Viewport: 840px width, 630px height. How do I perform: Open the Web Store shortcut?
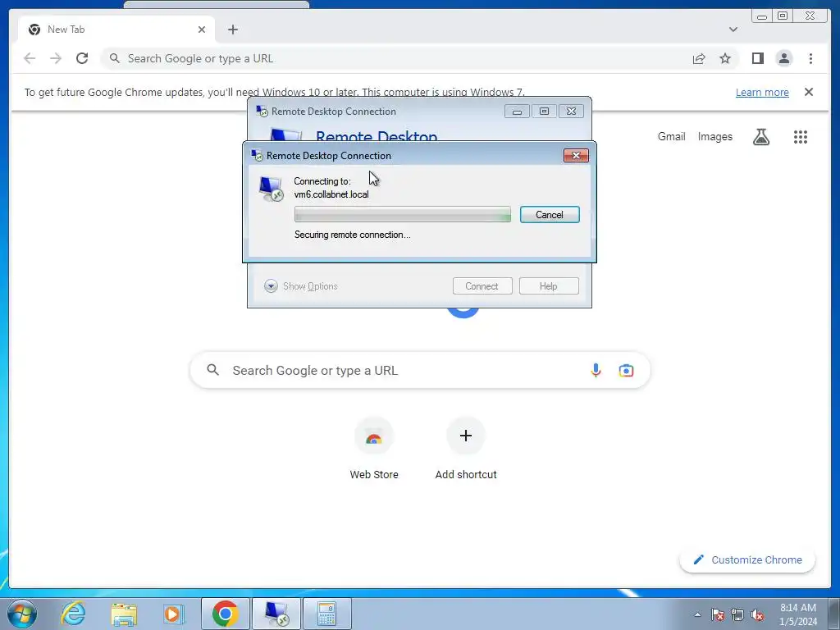point(374,450)
